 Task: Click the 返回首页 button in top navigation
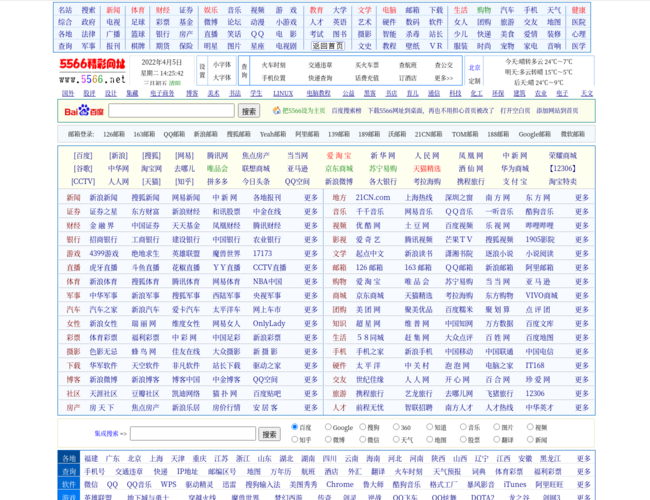[327, 46]
